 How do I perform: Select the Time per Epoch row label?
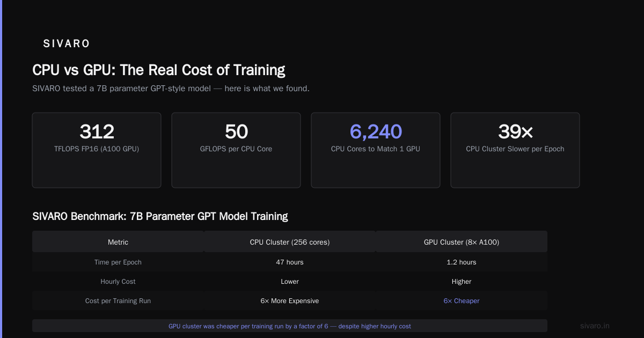(x=118, y=262)
